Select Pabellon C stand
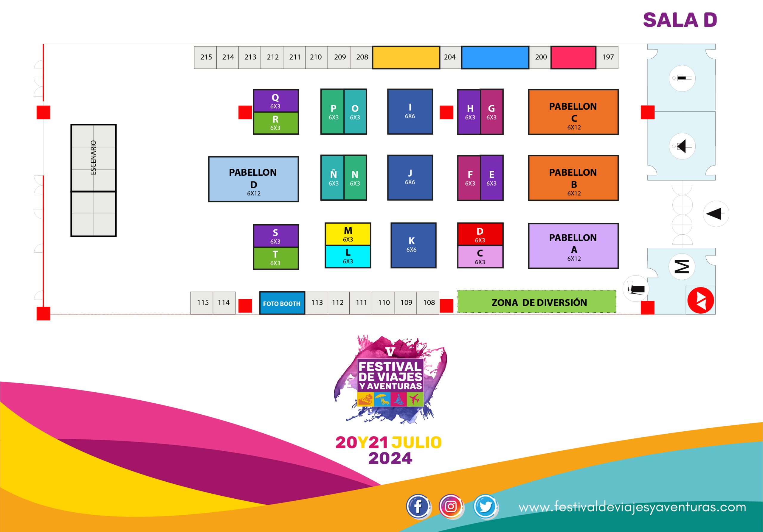 coord(573,112)
